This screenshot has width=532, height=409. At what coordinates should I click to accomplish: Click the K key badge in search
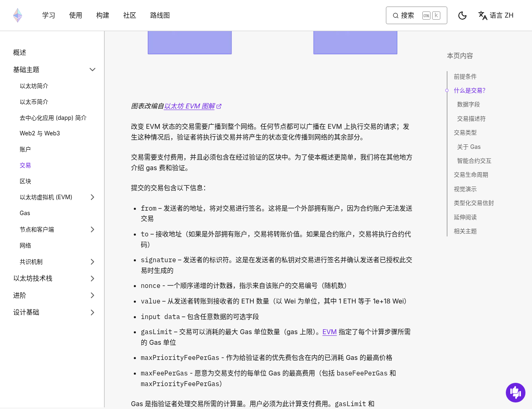pos(436,16)
